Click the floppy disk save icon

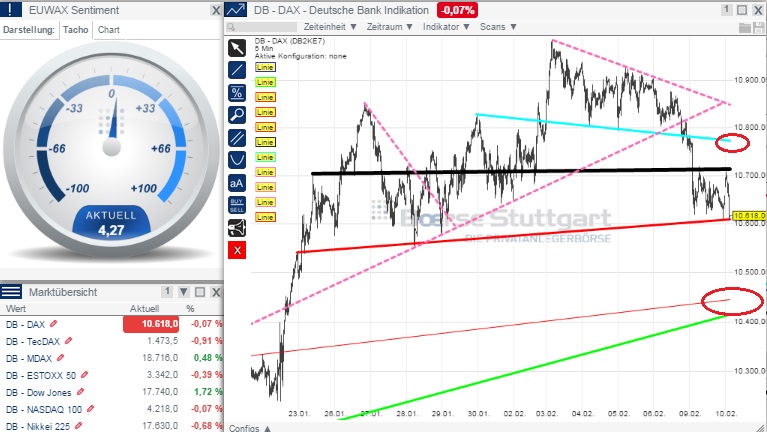point(758,27)
